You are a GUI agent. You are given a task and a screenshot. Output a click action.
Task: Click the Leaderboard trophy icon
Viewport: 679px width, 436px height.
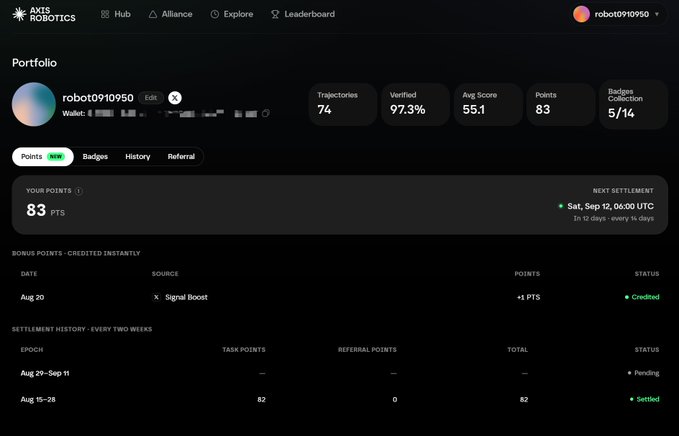[x=275, y=14]
